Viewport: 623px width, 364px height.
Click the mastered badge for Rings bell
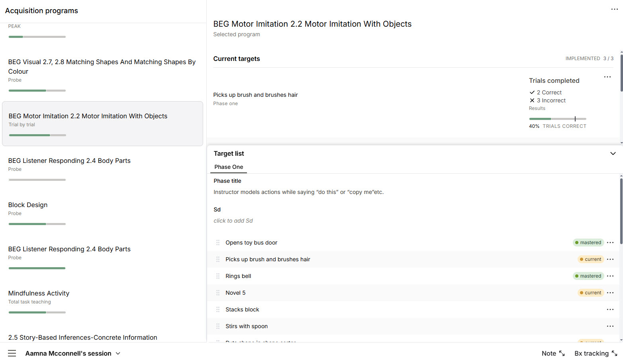point(588,276)
